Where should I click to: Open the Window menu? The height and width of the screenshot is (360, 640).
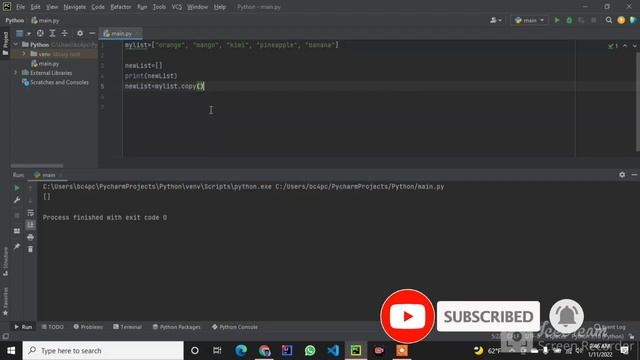[198, 7]
